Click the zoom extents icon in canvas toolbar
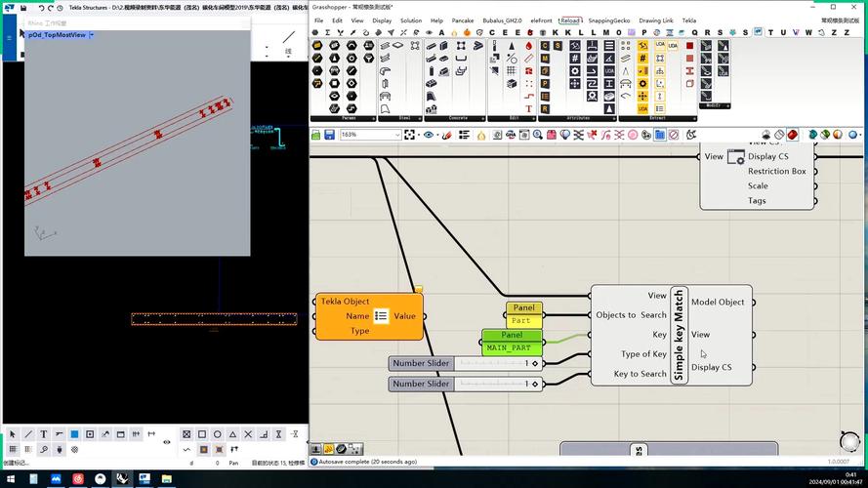 point(409,135)
